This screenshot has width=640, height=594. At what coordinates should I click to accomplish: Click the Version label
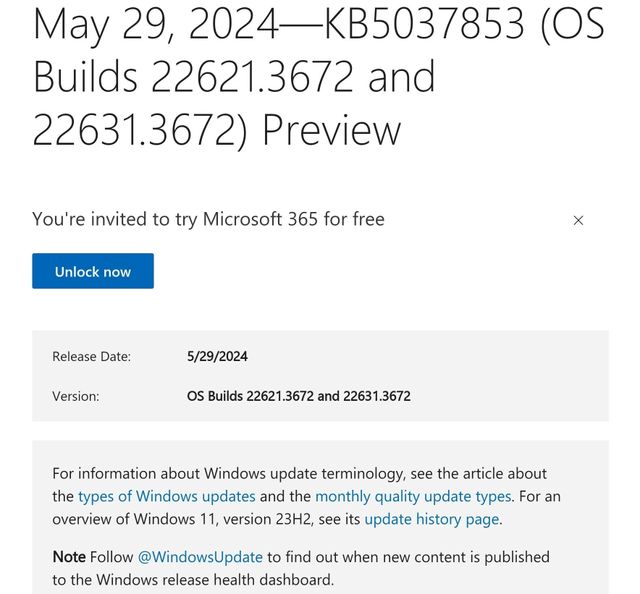(x=76, y=396)
